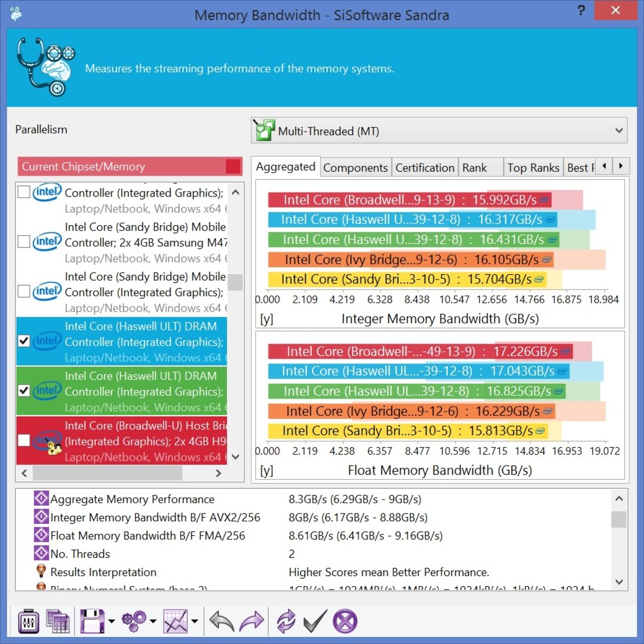Click the Current Chipset/Memory header
Image resolution: width=644 pixels, height=644 pixels.
pos(130,166)
